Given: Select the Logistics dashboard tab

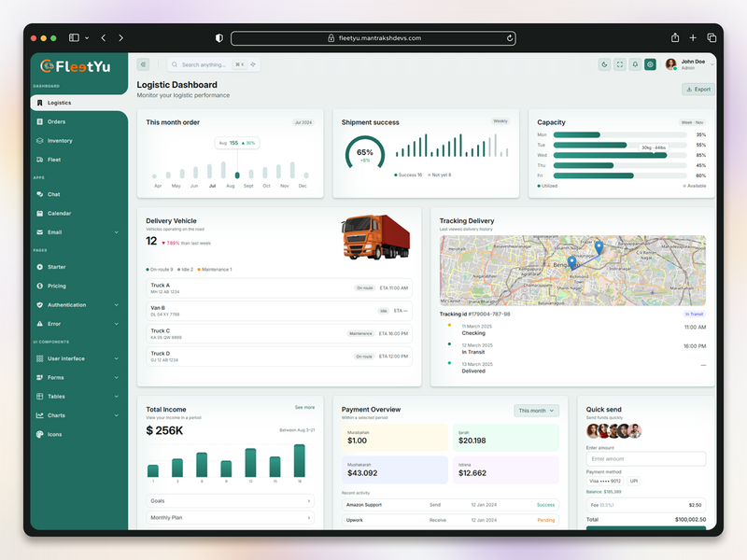Looking at the screenshot, I should (61, 103).
